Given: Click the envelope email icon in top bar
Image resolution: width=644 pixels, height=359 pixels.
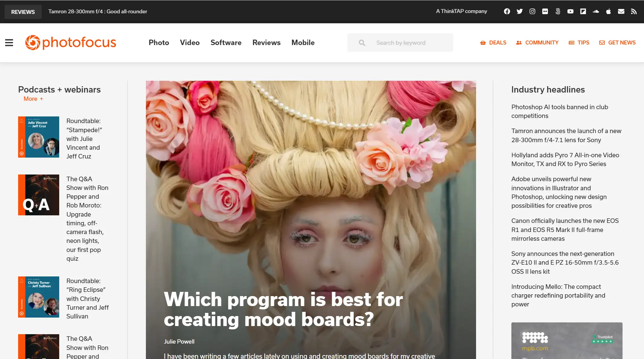Looking at the screenshot, I should (x=621, y=11).
